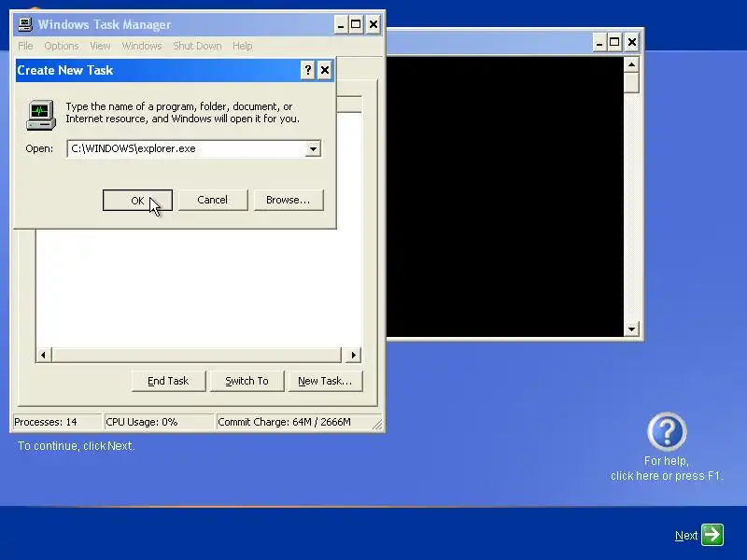The width and height of the screenshot is (747, 560).
Task: Click the Task Manager title bar icon
Action: 25,24
